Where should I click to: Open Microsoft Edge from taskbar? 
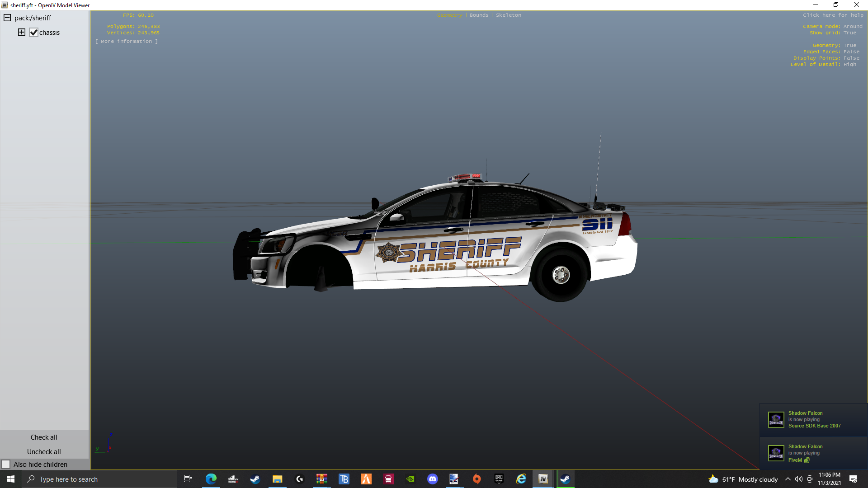coord(211,479)
